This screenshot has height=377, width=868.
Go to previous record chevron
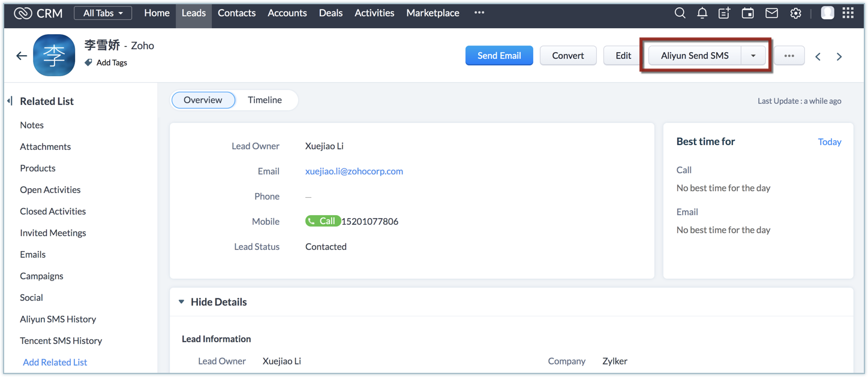[818, 56]
